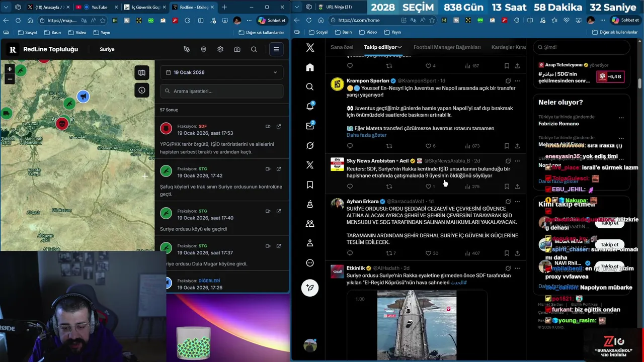Go to X Home in sidebar
The height and width of the screenshot is (362, 644).
coord(310,67)
